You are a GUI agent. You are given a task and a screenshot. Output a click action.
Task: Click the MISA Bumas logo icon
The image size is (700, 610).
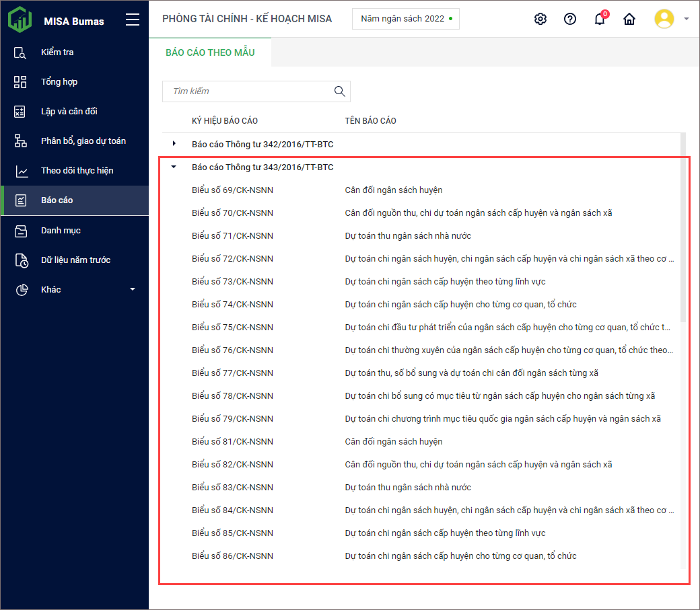[20, 20]
